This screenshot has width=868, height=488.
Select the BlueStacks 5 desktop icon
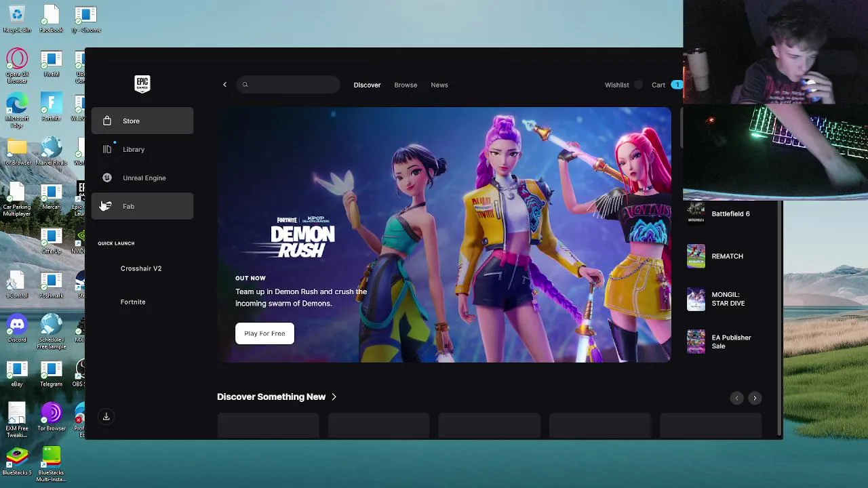(17, 462)
